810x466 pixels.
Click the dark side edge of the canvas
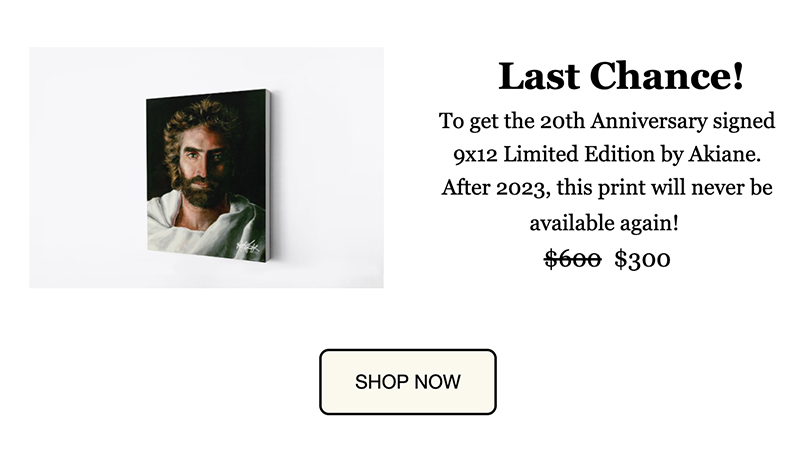(269, 176)
